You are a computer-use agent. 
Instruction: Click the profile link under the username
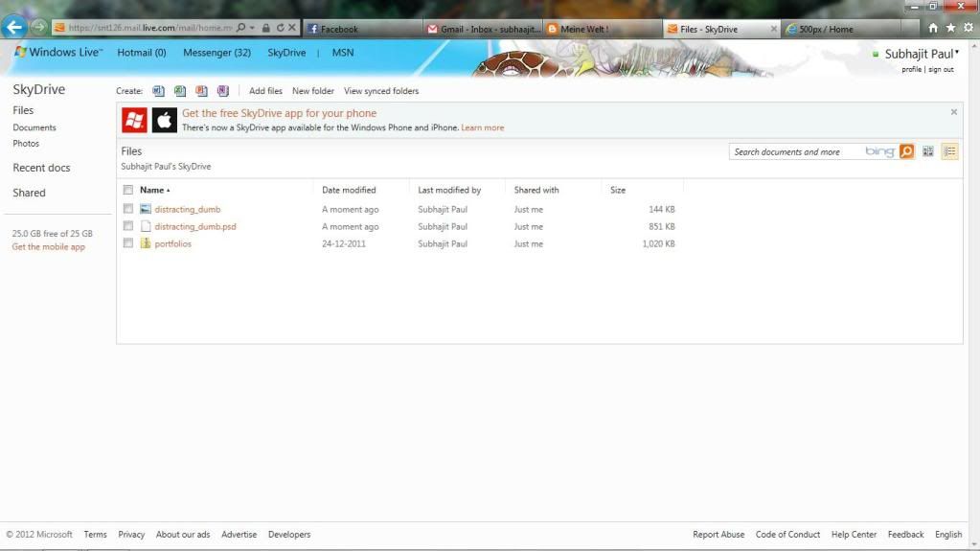pyautogui.click(x=911, y=69)
